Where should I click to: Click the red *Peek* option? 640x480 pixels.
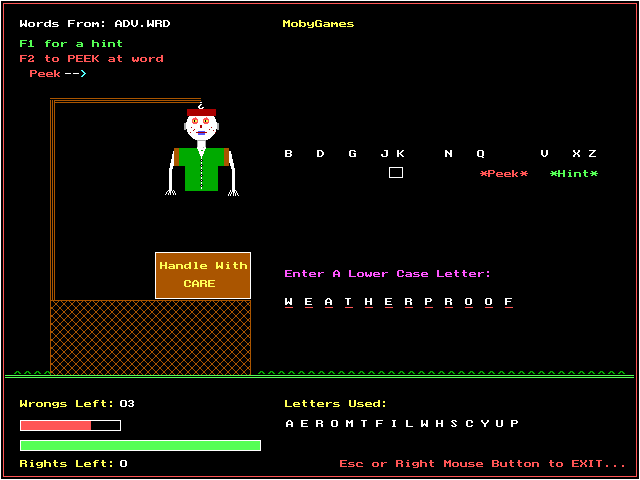click(504, 174)
